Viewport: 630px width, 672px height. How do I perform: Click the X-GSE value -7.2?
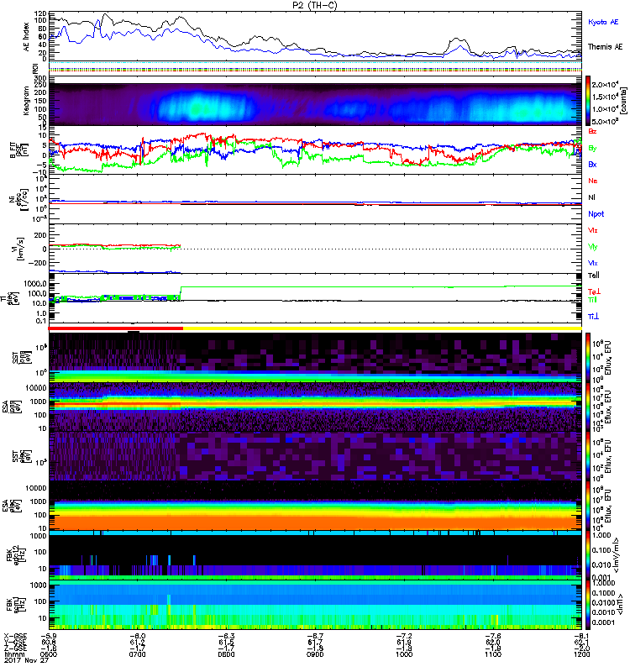[x=404, y=637]
